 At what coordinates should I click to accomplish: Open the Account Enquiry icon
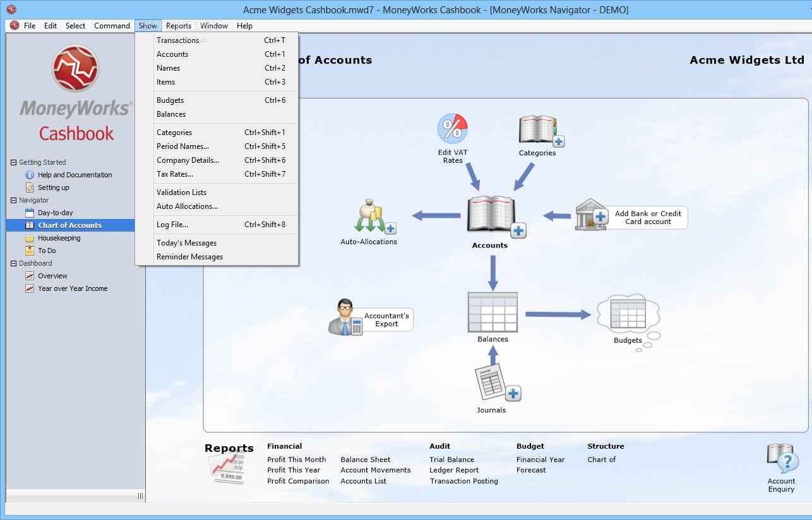click(x=783, y=459)
